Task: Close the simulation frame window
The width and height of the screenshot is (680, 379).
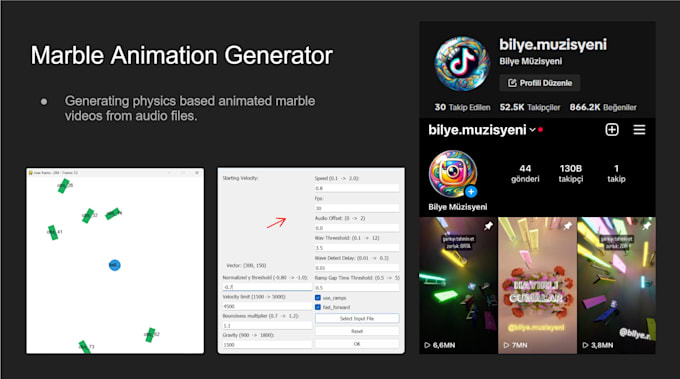Action: click(x=197, y=173)
